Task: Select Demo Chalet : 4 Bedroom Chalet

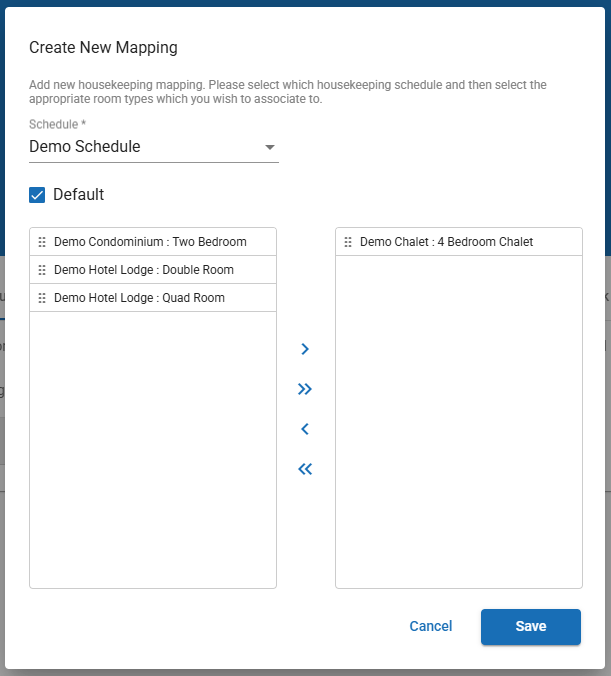Action: click(x=446, y=242)
